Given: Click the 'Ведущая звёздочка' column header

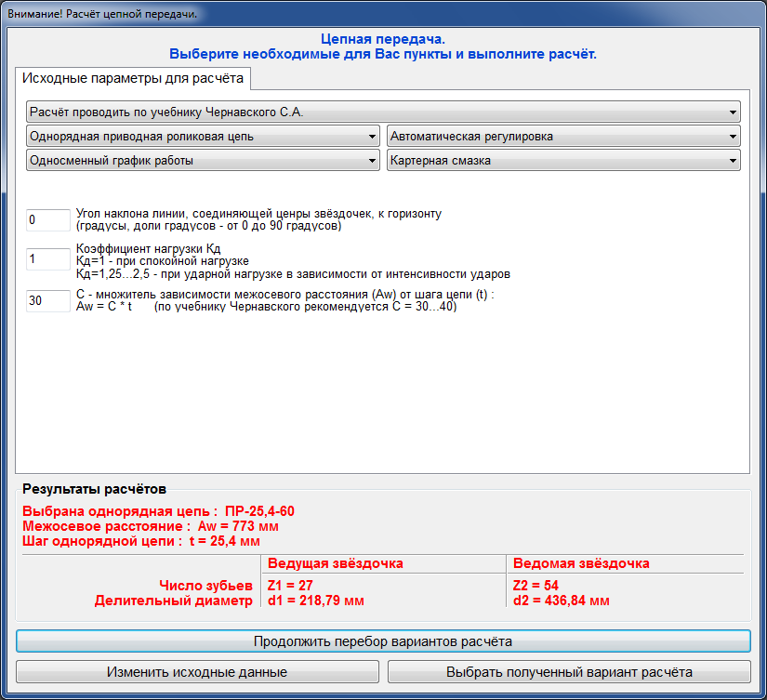Looking at the screenshot, I should pos(336,563).
